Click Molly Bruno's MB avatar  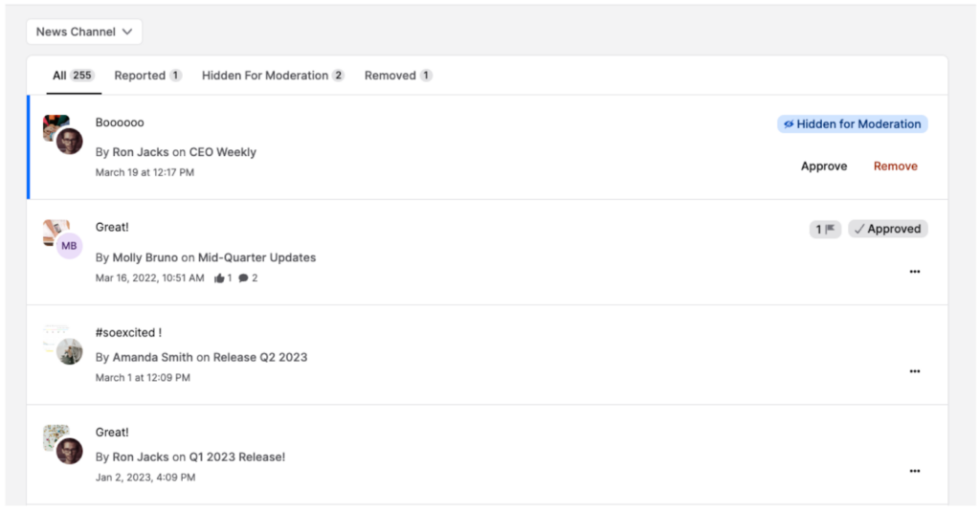point(69,246)
